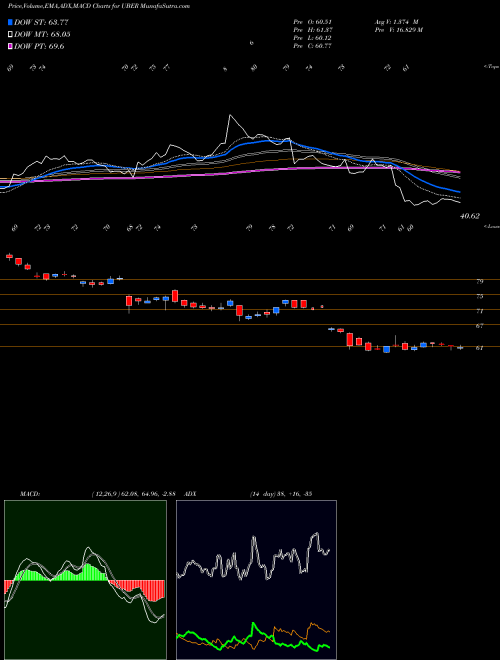This screenshot has width=500, height=660.
Task: Open the ADX indicator chart thumbnail
Action: pos(256,580)
